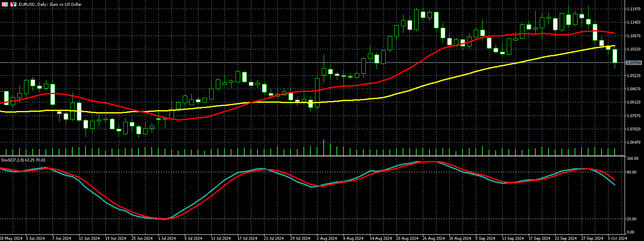
Task: Click the 80.00 stochastic level label
Action: click(x=632, y=172)
